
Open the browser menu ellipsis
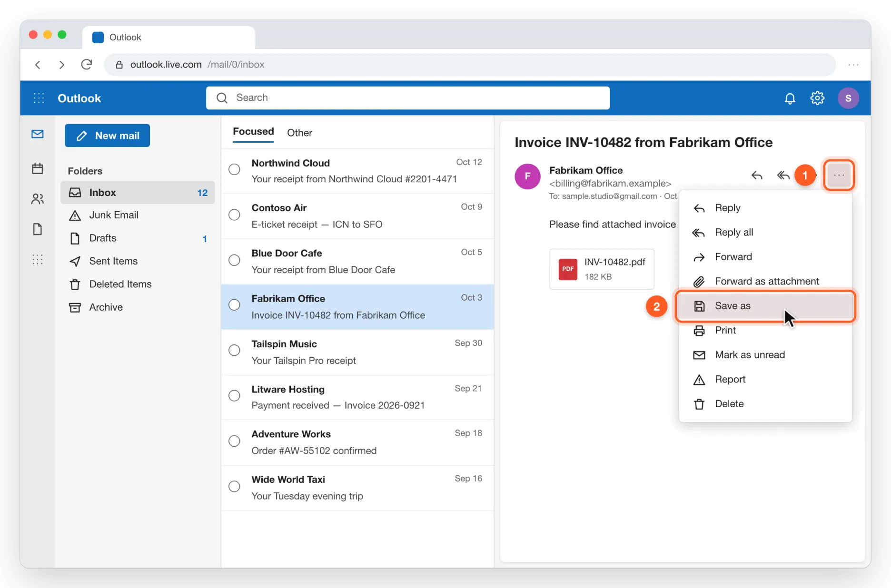[x=853, y=64]
